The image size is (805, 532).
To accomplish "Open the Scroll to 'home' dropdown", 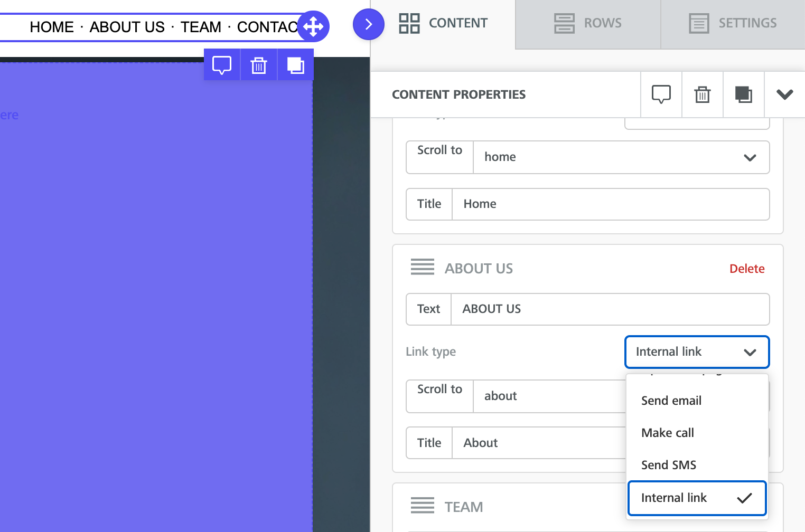I will point(621,157).
